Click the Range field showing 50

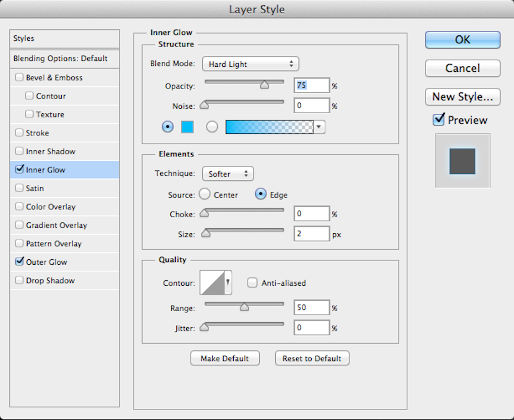[x=311, y=308]
